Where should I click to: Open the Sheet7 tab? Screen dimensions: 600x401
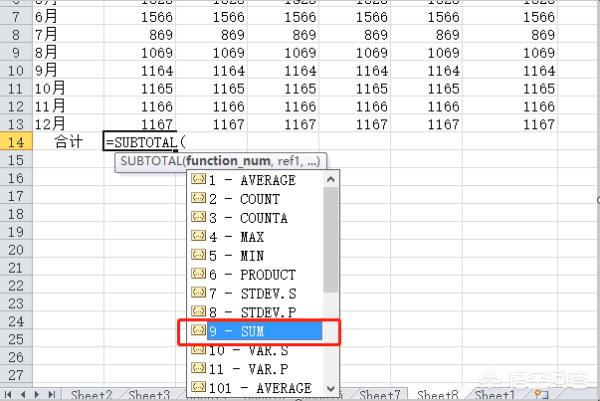coord(380,395)
